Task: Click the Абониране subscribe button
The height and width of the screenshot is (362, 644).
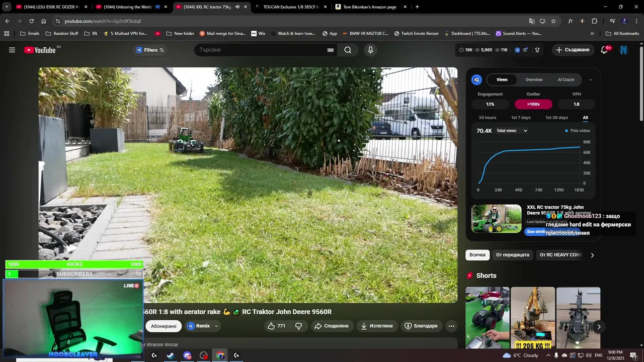Action: coord(164,326)
